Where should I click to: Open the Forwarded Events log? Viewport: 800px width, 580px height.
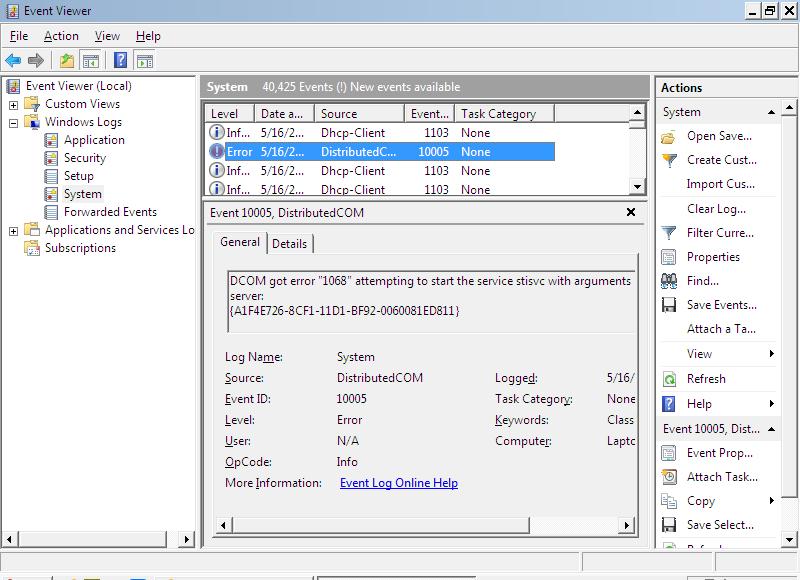pyautogui.click(x=110, y=212)
